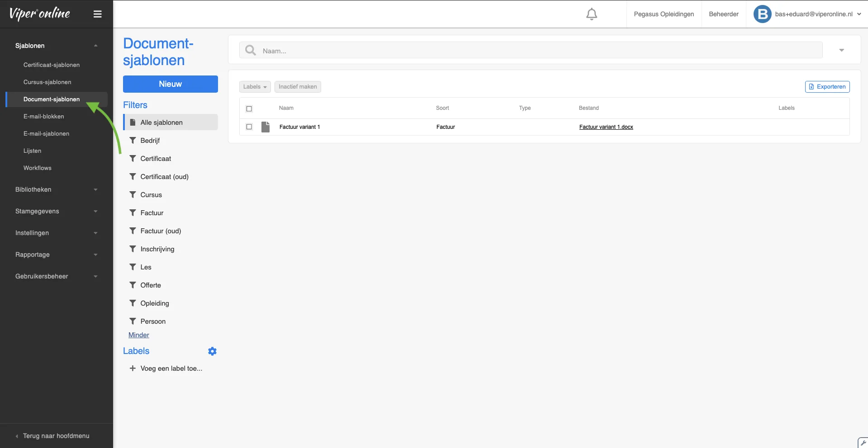This screenshot has height=448, width=868.
Task: Click the Labels settings gear icon
Action: click(x=212, y=351)
